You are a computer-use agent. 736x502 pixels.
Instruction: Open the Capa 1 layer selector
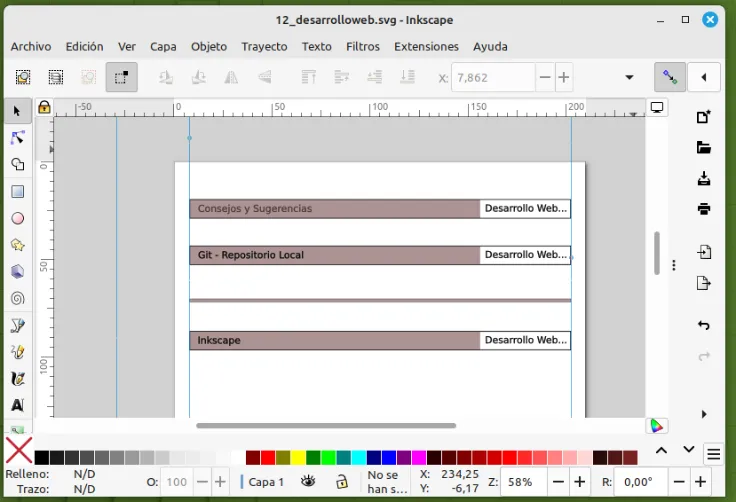tap(262, 482)
